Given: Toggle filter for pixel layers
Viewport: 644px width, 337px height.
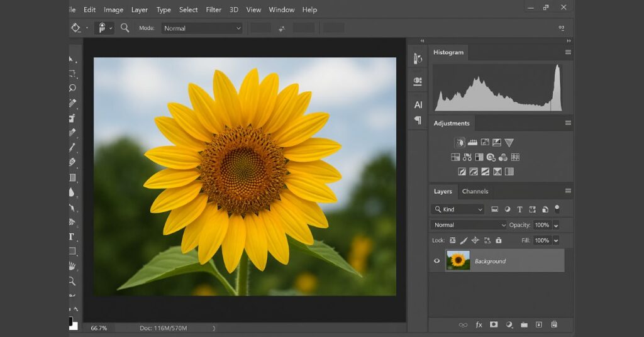Looking at the screenshot, I should 494,209.
